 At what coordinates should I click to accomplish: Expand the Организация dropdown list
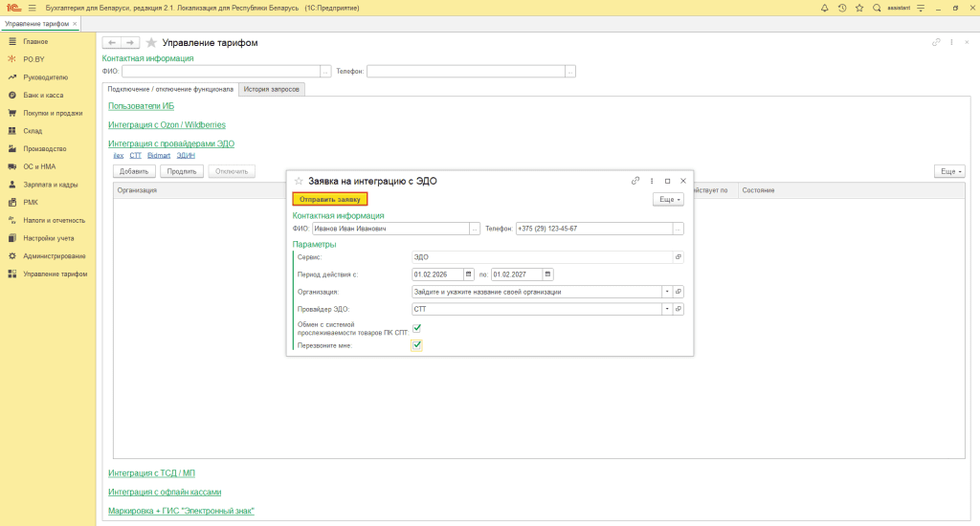[665, 292]
